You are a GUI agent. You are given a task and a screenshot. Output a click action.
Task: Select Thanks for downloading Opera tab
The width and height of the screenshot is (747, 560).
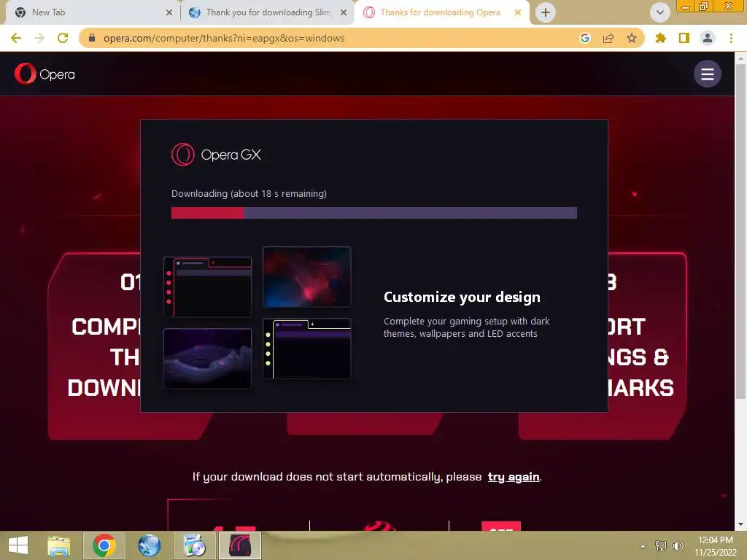(441, 12)
